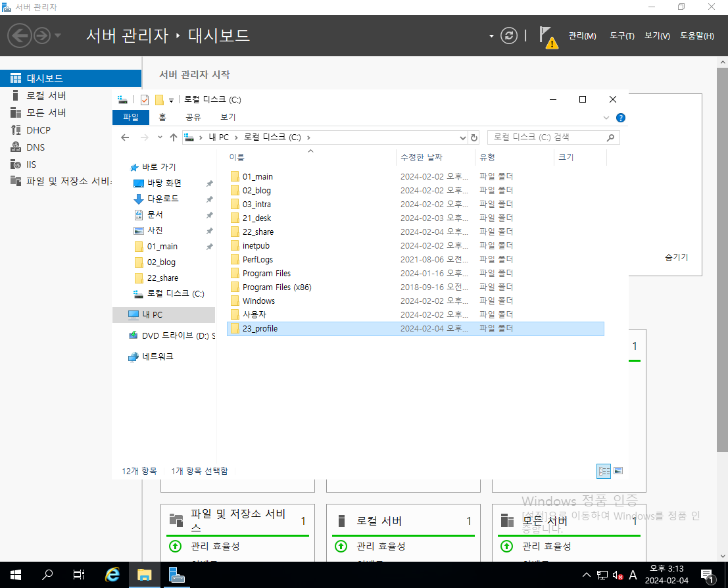Open Internet Explorer from the taskbar

point(112,575)
